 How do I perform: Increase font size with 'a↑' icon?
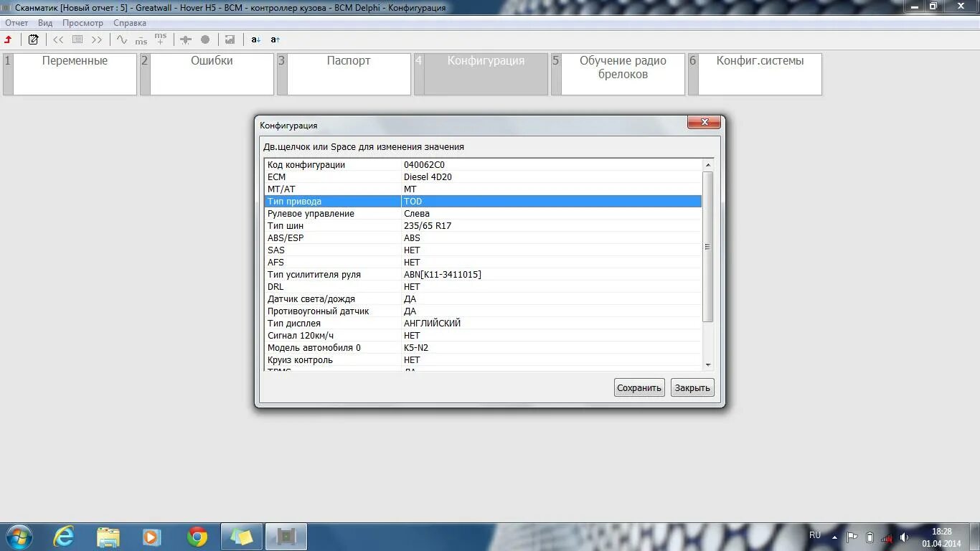(275, 40)
